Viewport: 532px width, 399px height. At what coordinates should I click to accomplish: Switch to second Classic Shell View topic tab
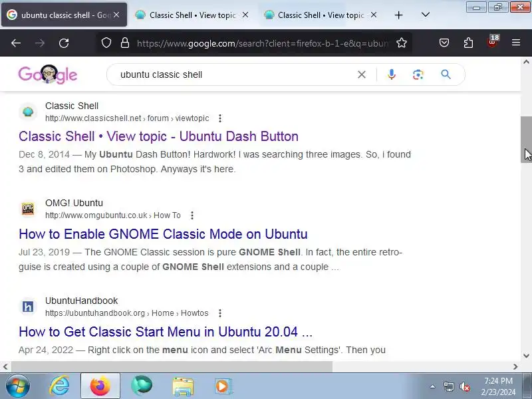(x=192, y=15)
